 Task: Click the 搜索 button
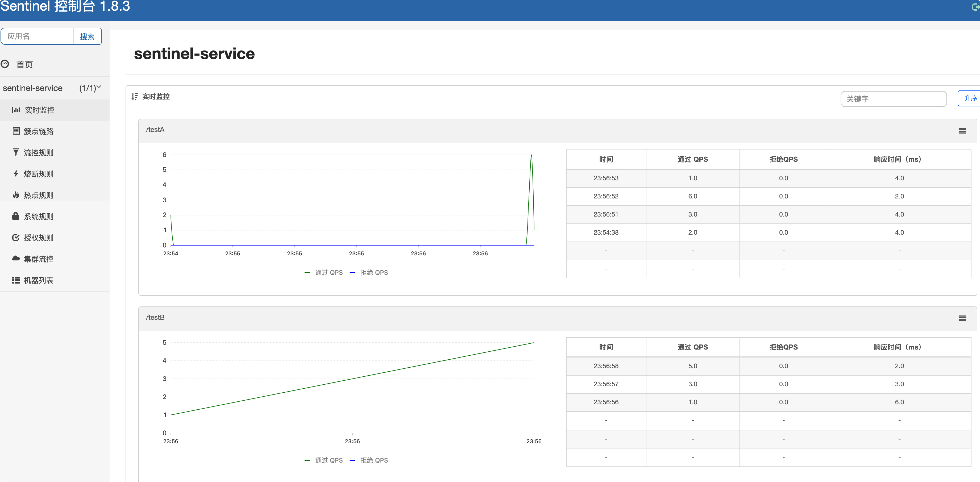[x=87, y=36]
